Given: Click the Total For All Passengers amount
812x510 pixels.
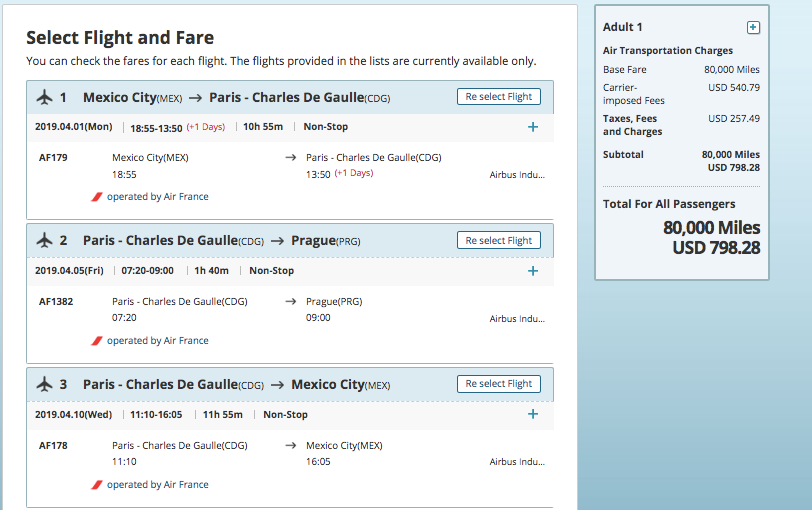Looking at the screenshot, I should click(x=711, y=237).
